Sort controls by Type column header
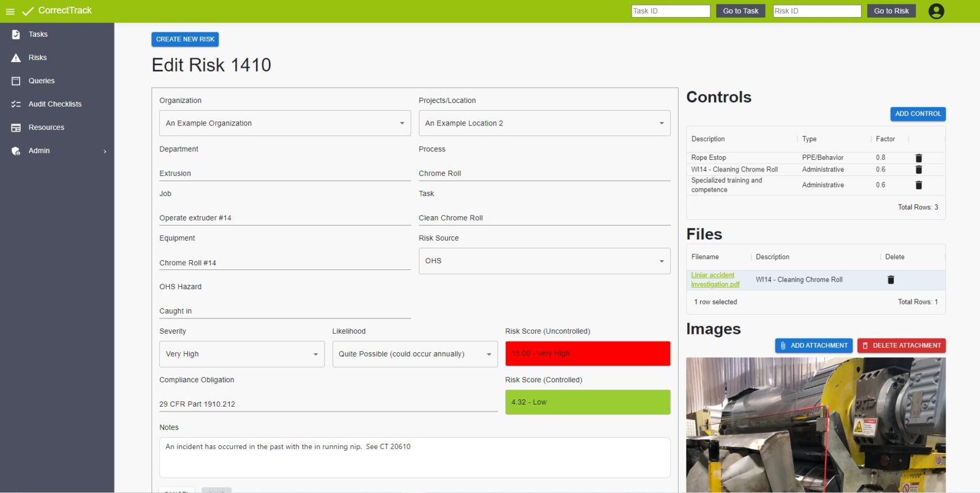The width and height of the screenshot is (980, 493). 809,139
